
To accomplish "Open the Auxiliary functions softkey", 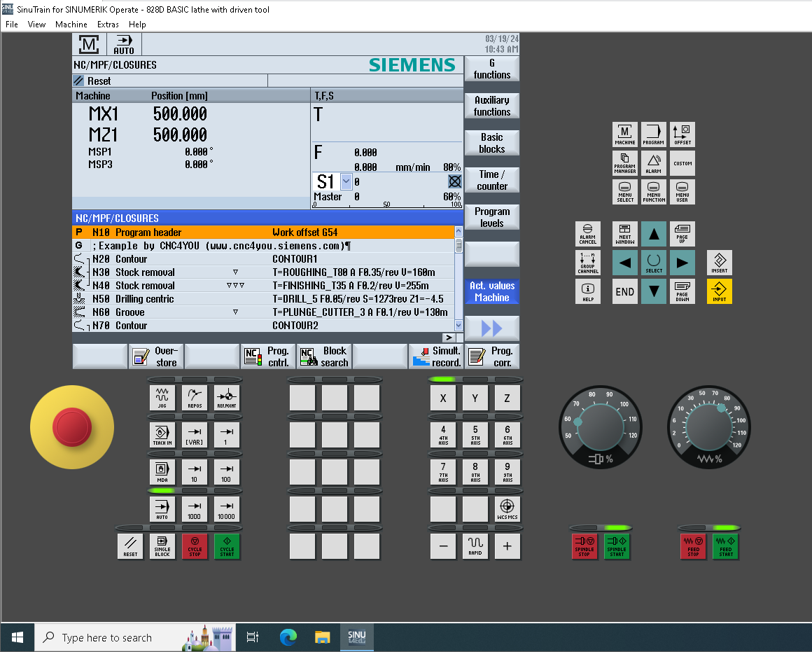I will pos(492,106).
